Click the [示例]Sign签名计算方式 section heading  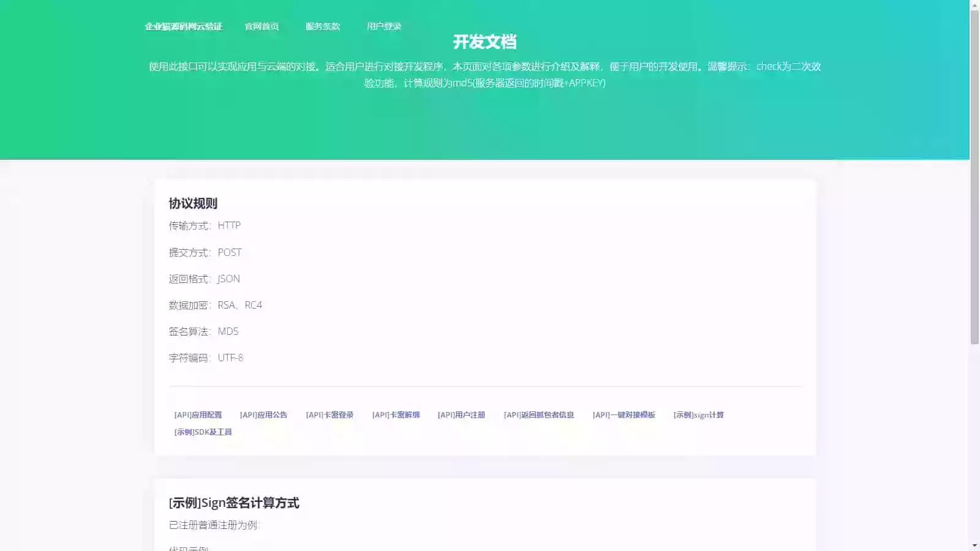pyautogui.click(x=234, y=503)
